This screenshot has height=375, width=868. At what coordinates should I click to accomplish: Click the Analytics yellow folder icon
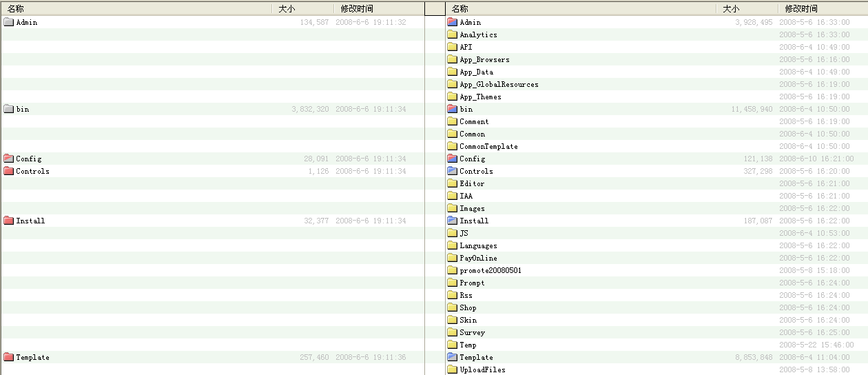pyautogui.click(x=452, y=34)
